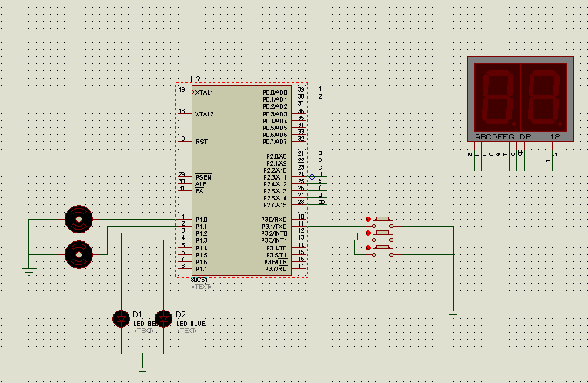
Task: Click the "U?" reference label above the chip
Action: [195, 79]
